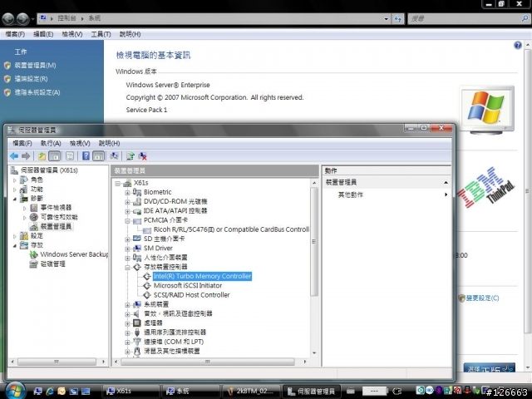Select Microsoft iSCSI Initiator device
Viewport: 532px width, 399px height.
[188, 286]
